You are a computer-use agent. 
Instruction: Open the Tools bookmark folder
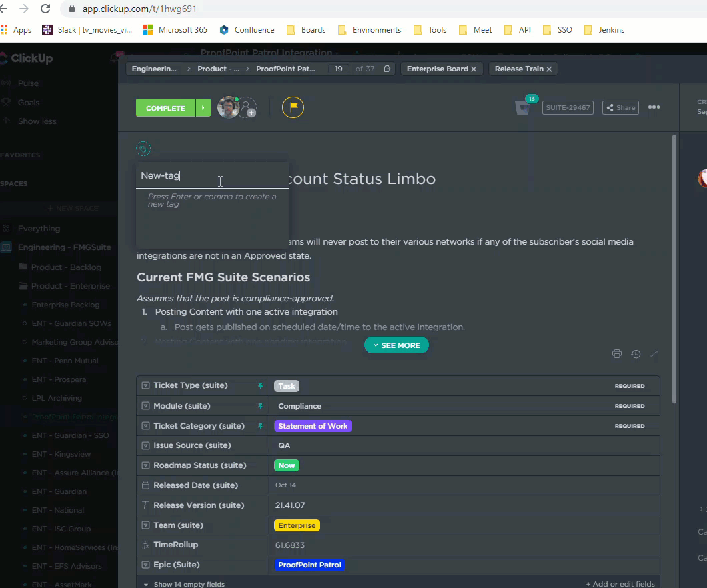pyautogui.click(x=430, y=30)
